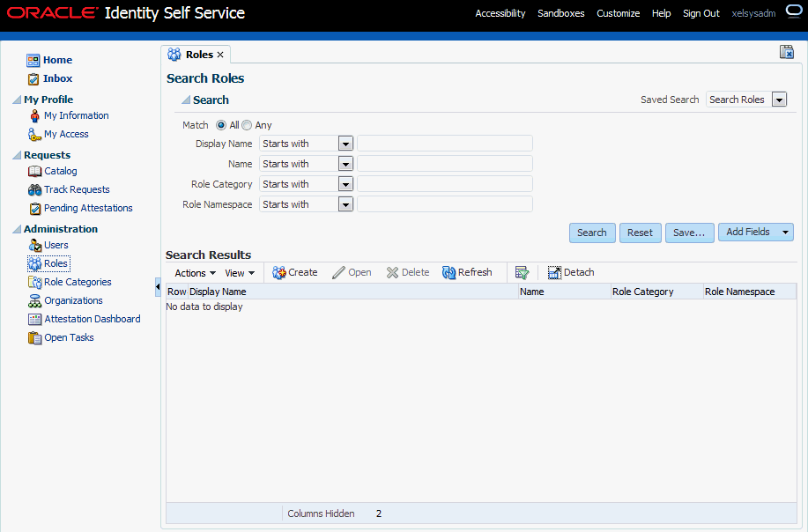Image resolution: width=808 pixels, height=532 pixels.
Task: Click Help in the top bar
Action: pyautogui.click(x=661, y=13)
